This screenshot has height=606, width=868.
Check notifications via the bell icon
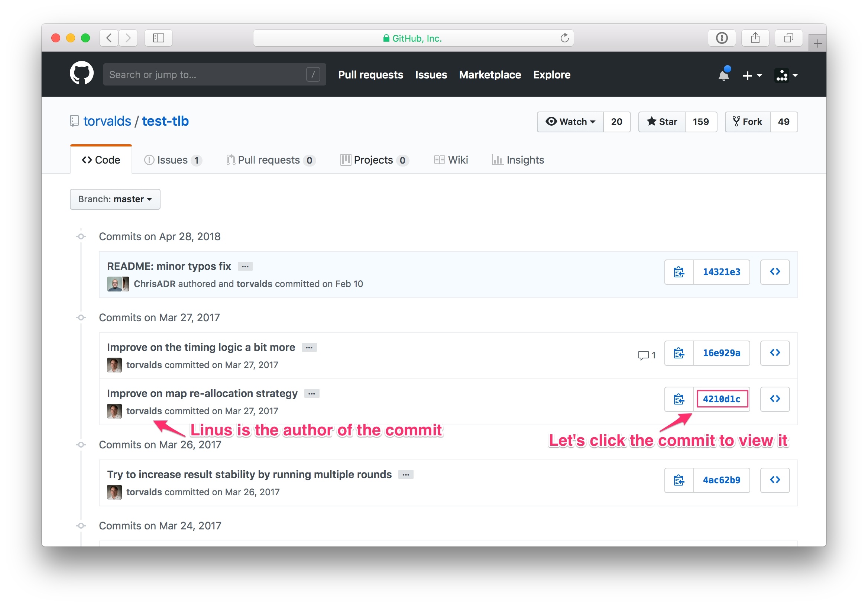pos(723,75)
